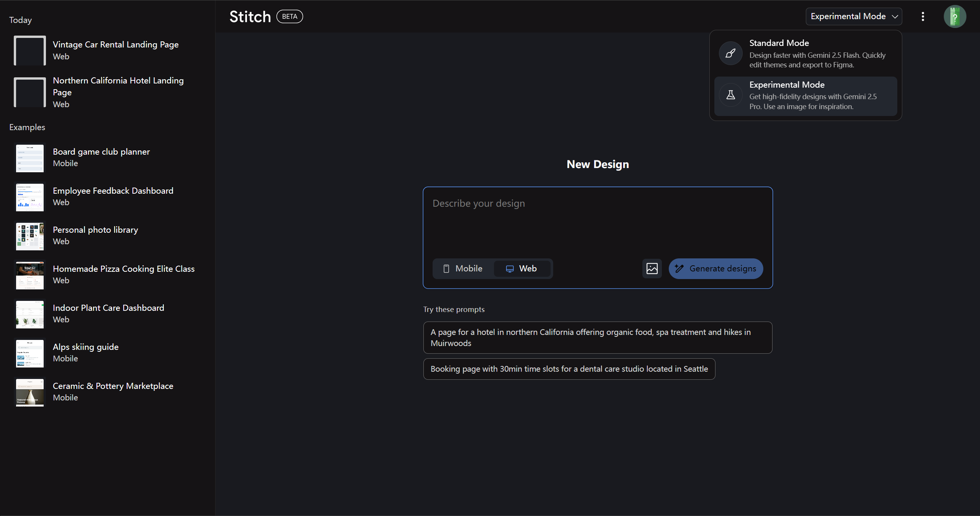The width and height of the screenshot is (980, 516).
Task: Open the Alps skiing guide example
Action: (x=86, y=352)
